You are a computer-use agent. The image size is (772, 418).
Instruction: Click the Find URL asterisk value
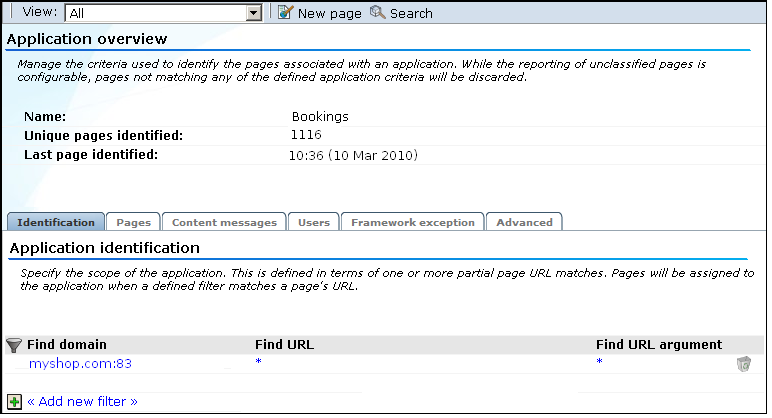(x=258, y=362)
